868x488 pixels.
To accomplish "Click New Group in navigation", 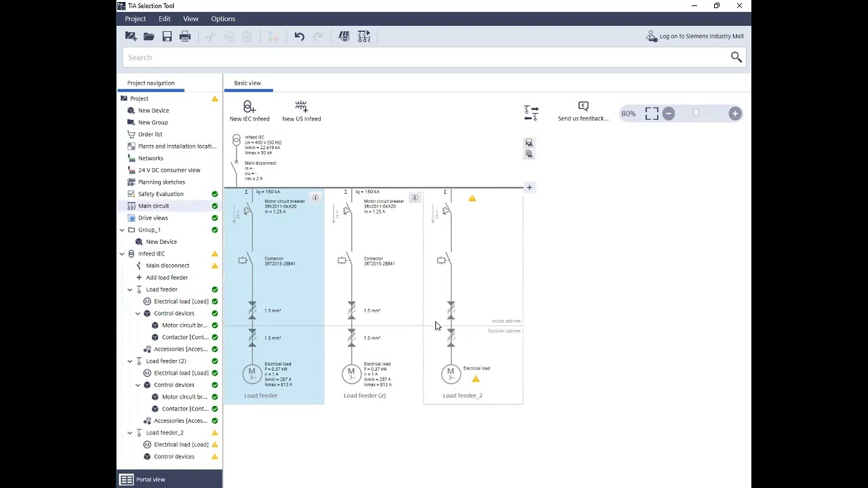I will 153,123.
